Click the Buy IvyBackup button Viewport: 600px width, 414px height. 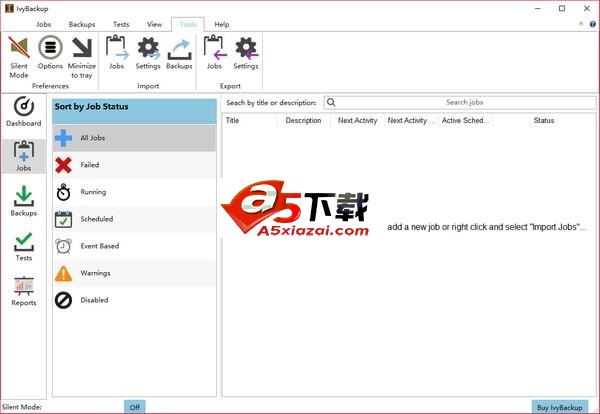point(560,407)
